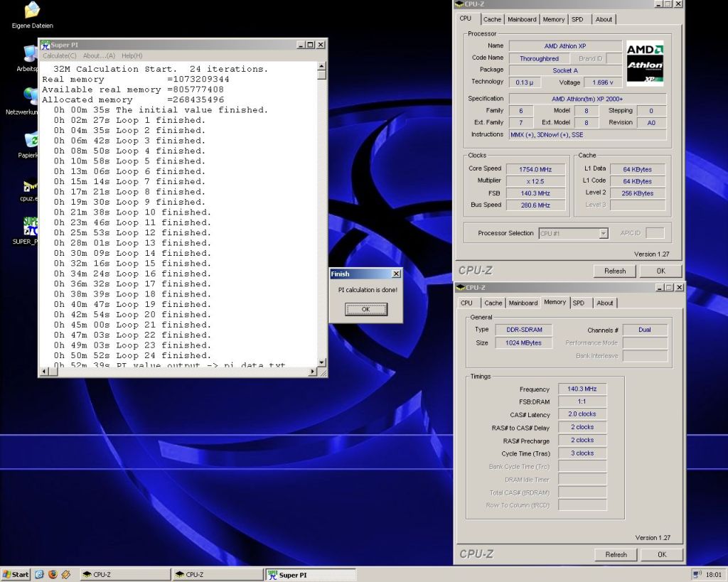Screen dimensions: 728x582
Task: Select the Netzwerkumgebung desktop icon
Action: [31, 96]
